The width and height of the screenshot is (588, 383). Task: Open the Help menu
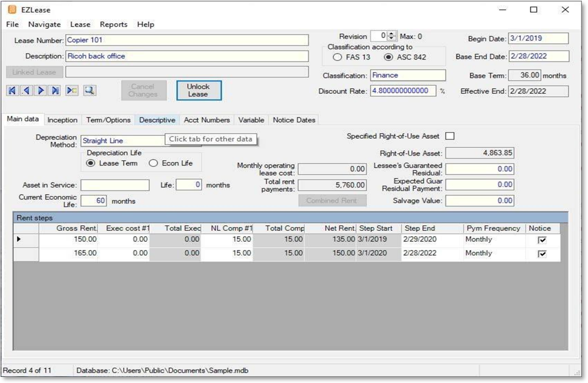[146, 24]
